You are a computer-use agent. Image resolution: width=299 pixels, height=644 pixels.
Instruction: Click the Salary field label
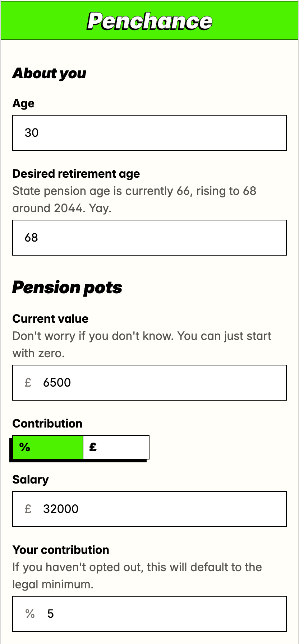pos(31,480)
